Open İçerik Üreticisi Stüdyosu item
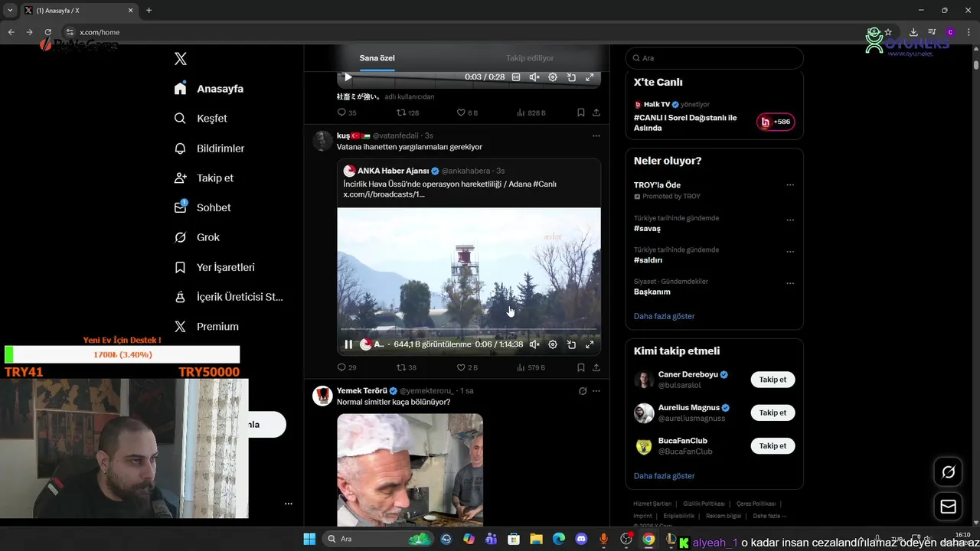The width and height of the screenshot is (980, 551). (x=228, y=297)
